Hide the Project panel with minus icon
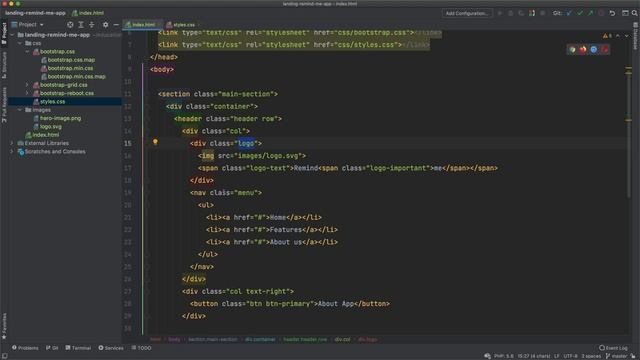The width and height of the screenshot is (640, 360). click(x=116, y=24)
